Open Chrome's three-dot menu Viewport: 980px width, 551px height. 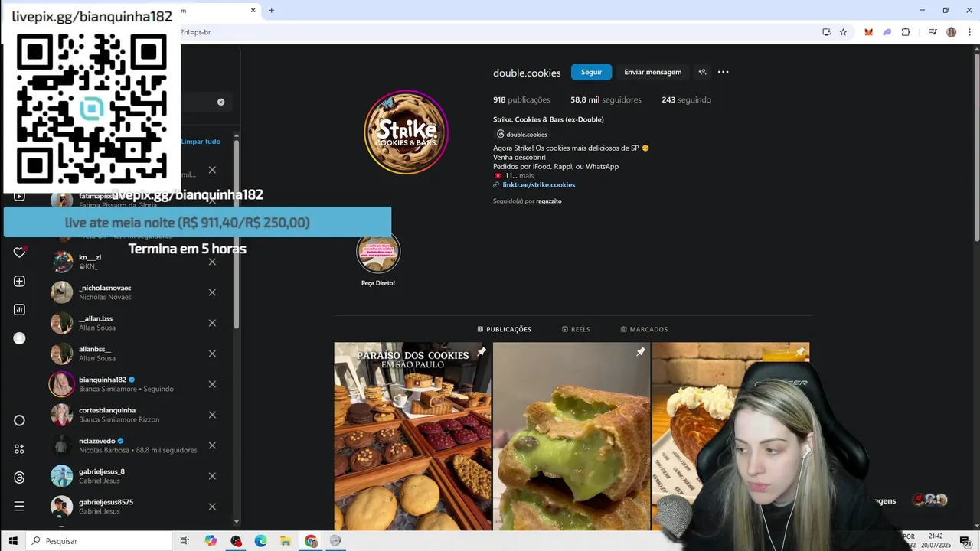969,32
